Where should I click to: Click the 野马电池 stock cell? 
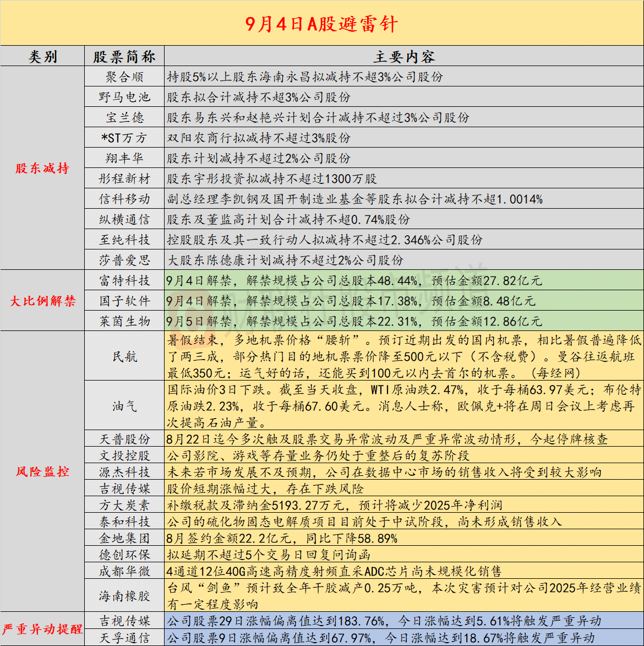(x=124, y=97)
